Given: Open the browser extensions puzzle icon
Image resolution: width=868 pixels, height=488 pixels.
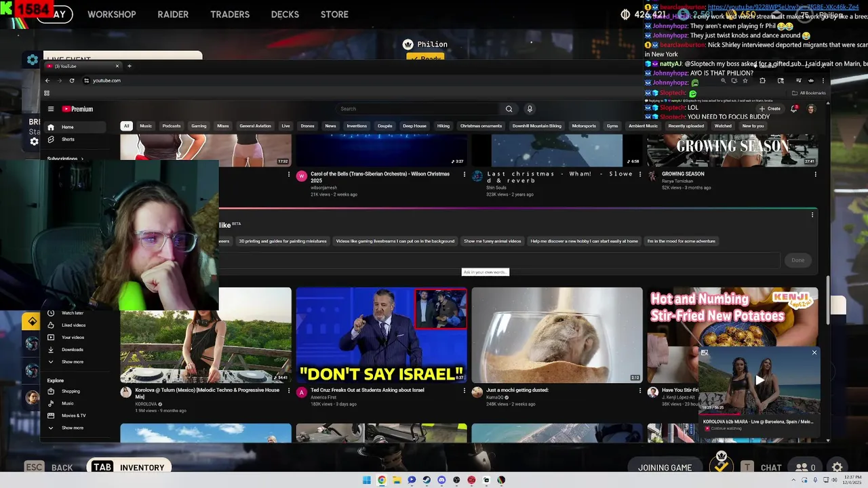Looking at the screenshot, I should coord(762,81).
